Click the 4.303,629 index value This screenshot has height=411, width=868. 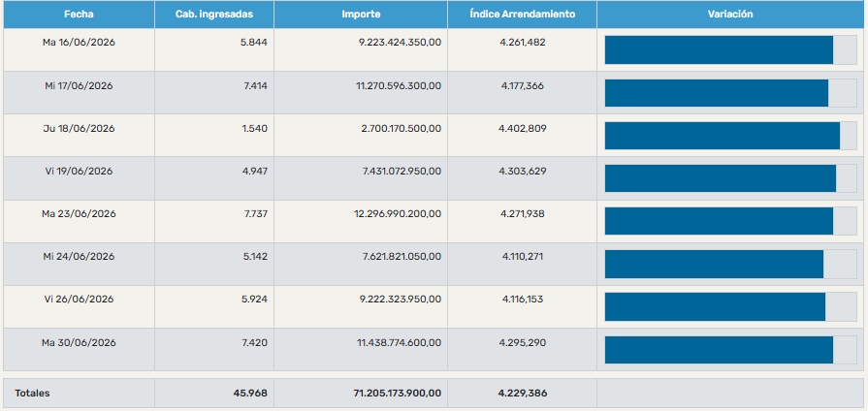(522, 171)
